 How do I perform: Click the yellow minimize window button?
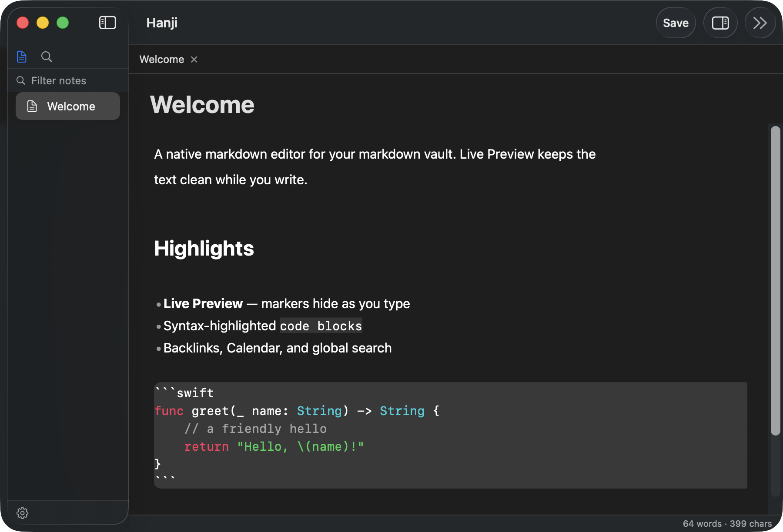(43, 23)
